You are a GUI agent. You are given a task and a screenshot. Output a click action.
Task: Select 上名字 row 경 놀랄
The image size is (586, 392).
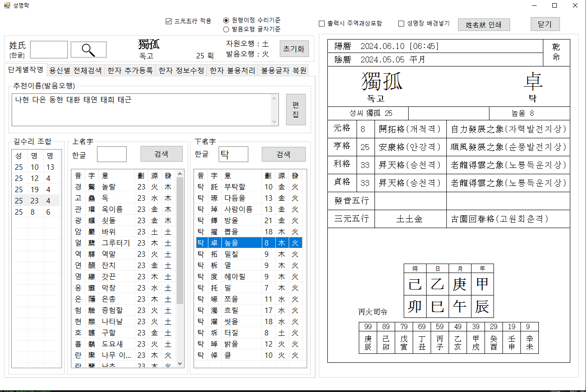point(124,187)
